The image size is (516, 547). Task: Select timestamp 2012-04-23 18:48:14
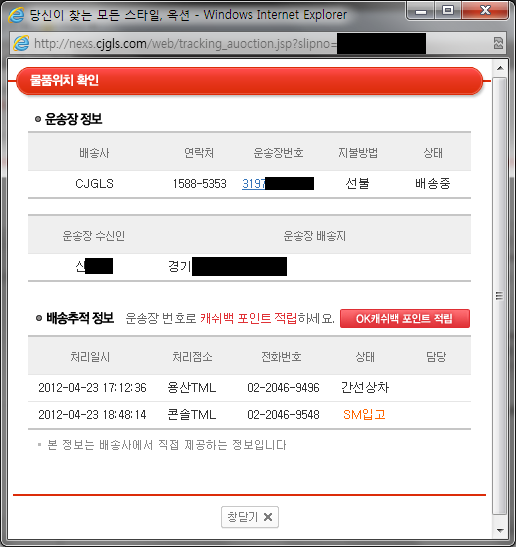coord(92,415)
